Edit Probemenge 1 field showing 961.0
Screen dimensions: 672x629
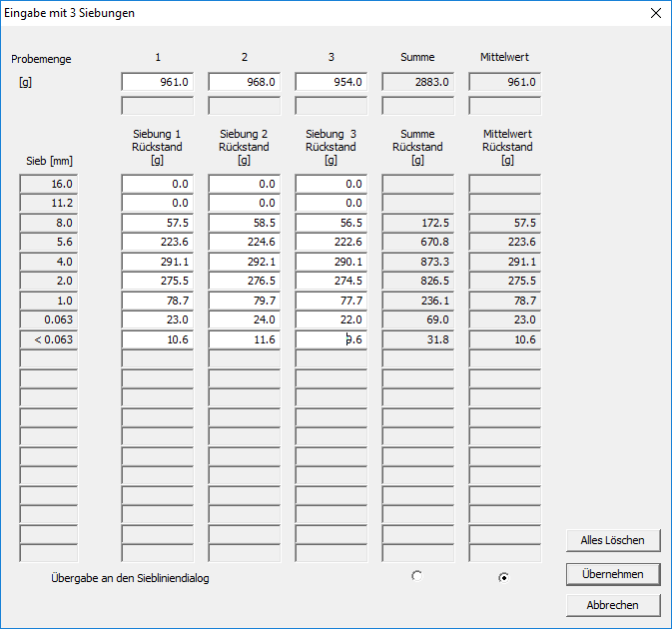click(158, 82)
